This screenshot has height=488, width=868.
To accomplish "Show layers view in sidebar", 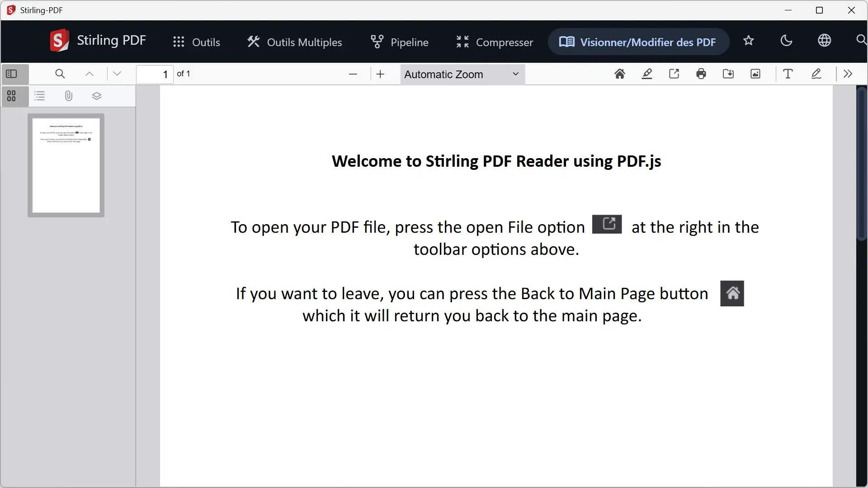I will point(96,96).
